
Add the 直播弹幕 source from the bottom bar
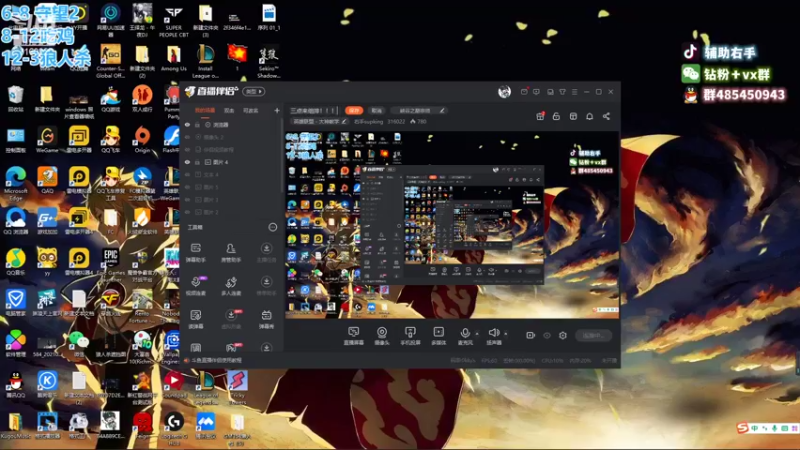point(354,336)
